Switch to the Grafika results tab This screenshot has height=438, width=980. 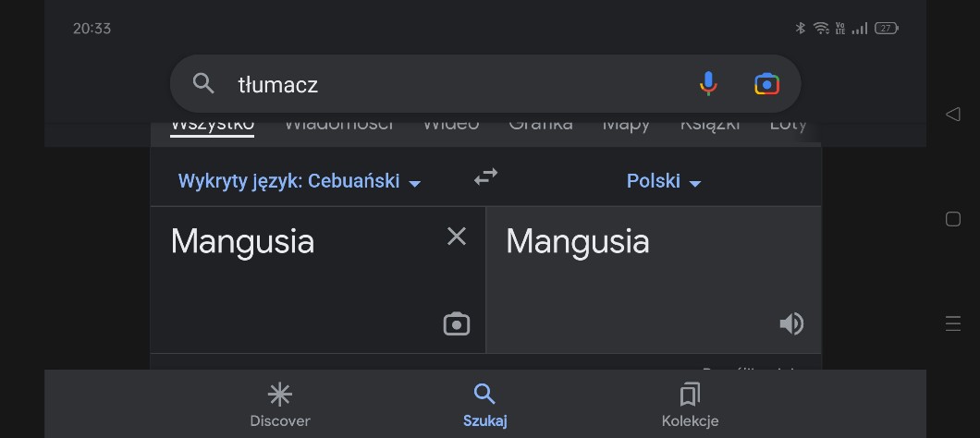point(540,125)
